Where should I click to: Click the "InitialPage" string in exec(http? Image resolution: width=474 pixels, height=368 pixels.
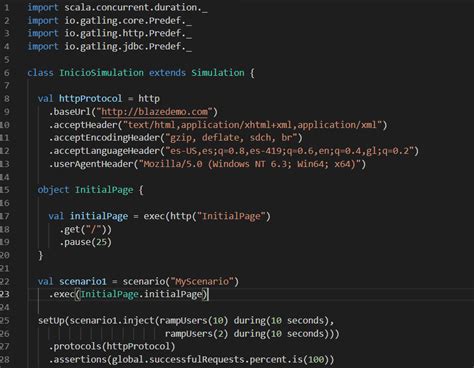pyautogui.click(x=231, y=216)
